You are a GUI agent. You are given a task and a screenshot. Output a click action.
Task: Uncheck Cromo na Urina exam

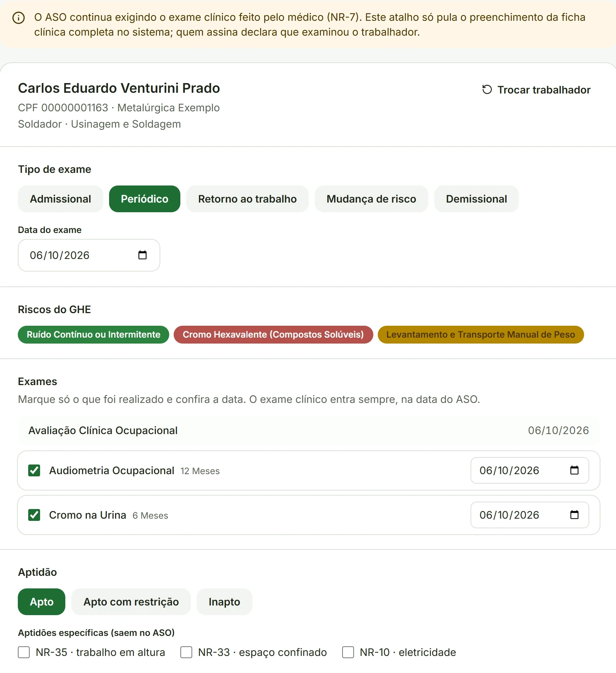pyautogui.click(x=34, y=515)
